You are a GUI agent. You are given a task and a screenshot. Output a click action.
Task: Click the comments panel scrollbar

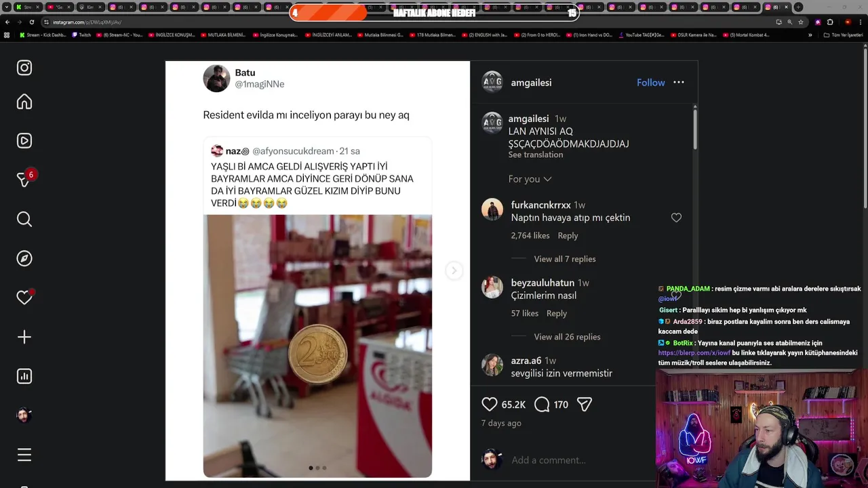695,129
